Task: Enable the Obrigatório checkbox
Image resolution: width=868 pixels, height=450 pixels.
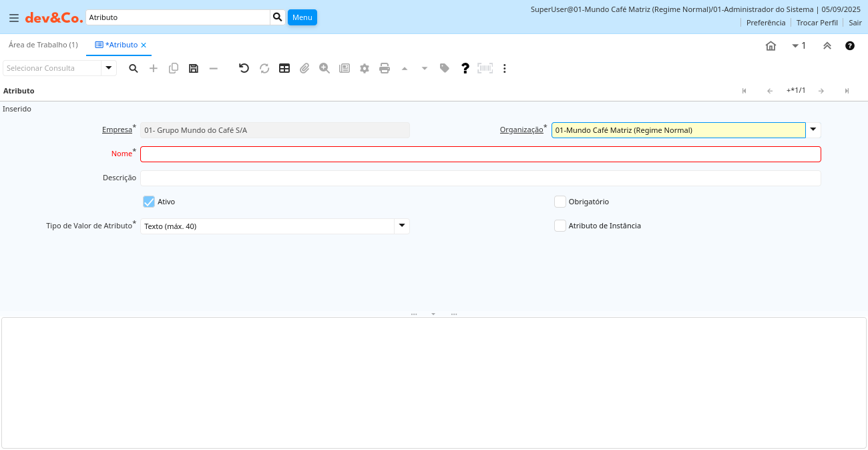Action: click(x=560, y=202)
